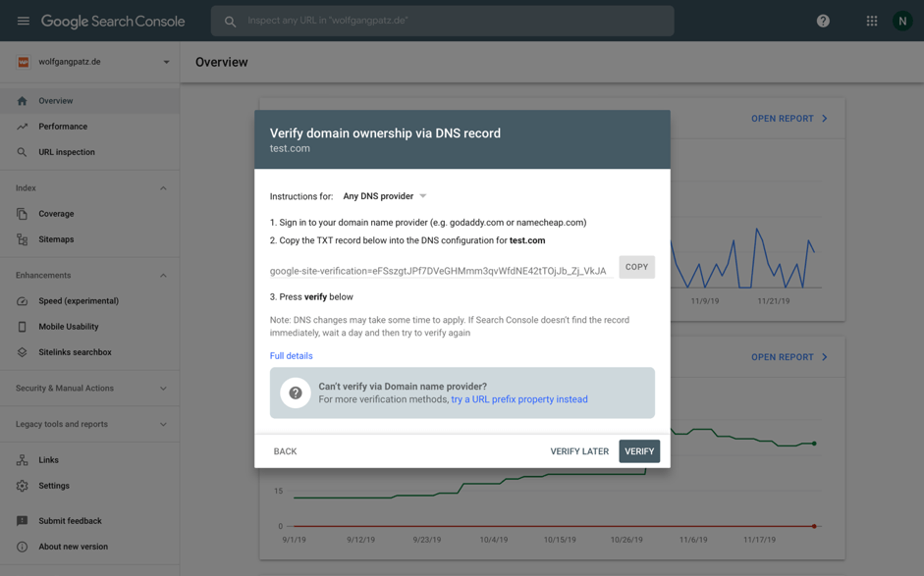Viewport: 924px width, 576px height.
Task: Expand Security & Manual Actions section
Action: tap(163, 389)
